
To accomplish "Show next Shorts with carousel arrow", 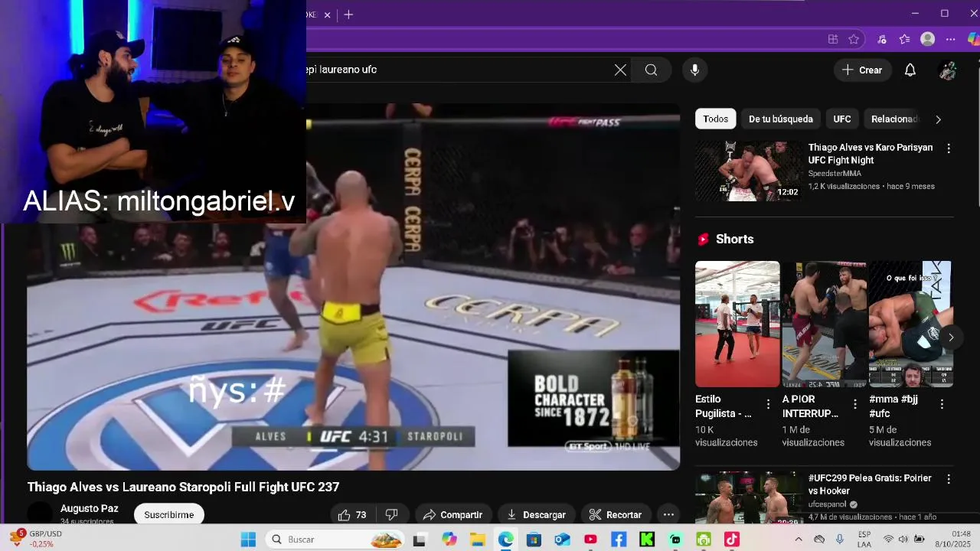I will coord(951,337).
